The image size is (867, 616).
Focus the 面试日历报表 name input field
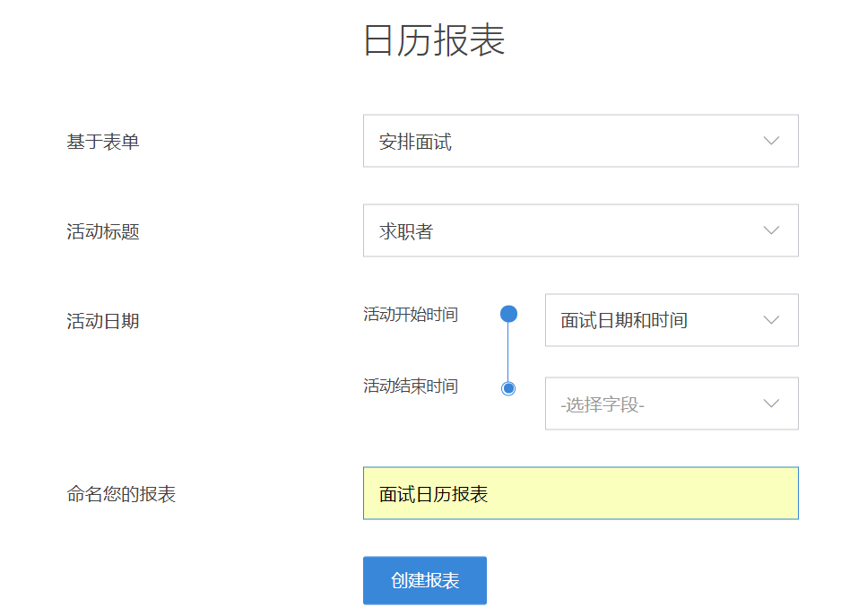(580, 493)
